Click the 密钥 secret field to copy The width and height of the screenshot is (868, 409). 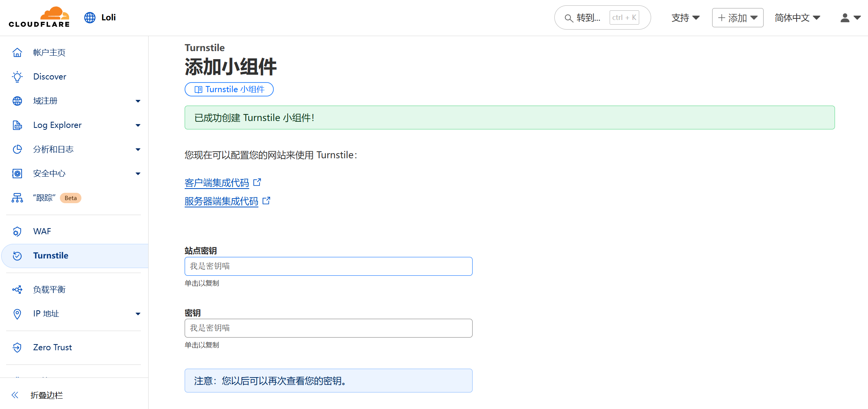[x=329, y=328]
